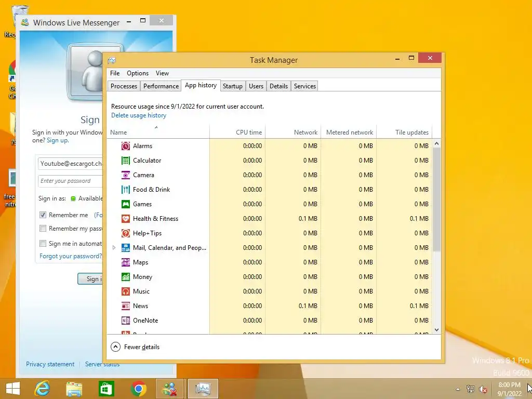The image size is (532, 399).
Task: Click the Enter your password field
Action: click(x=71, y=181)
